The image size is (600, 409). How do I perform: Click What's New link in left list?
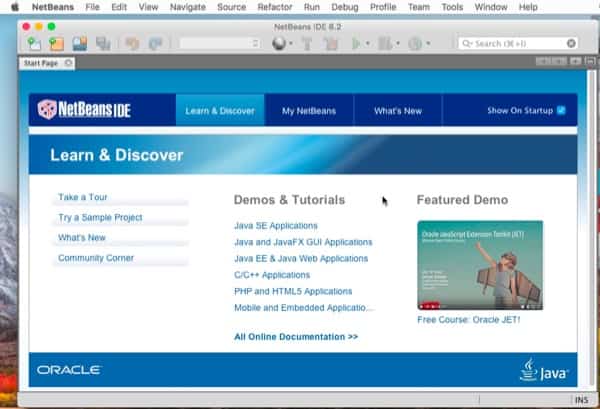point(82,238)
